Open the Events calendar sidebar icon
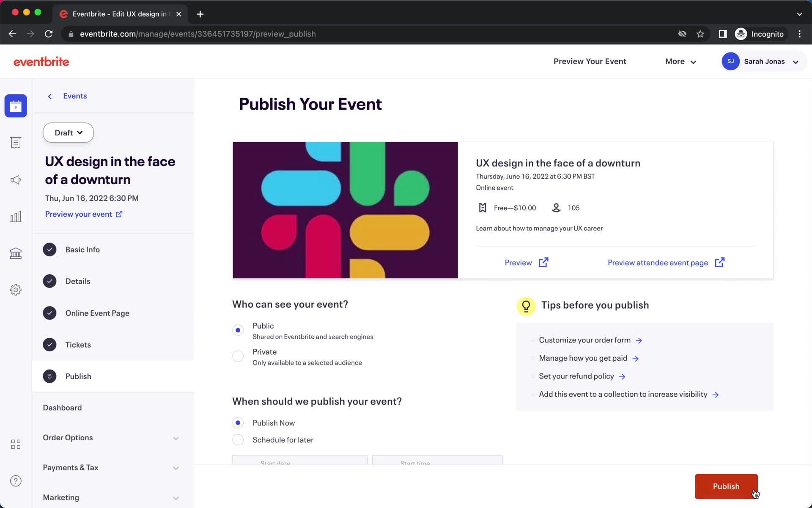812x508 pixels. click(16, 106)
